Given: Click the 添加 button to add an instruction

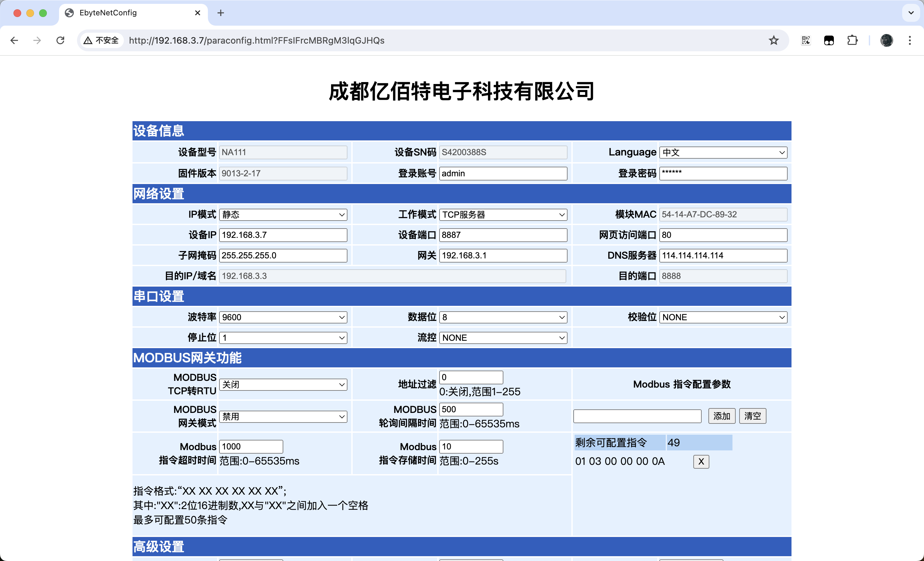Looking at the screenshot, I should [x=721, y=416].
